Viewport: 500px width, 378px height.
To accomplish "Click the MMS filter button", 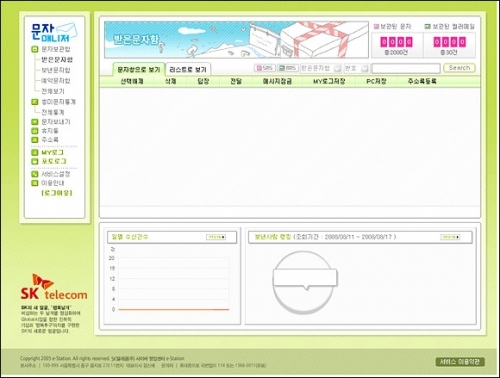I will [x=288, y=68].
